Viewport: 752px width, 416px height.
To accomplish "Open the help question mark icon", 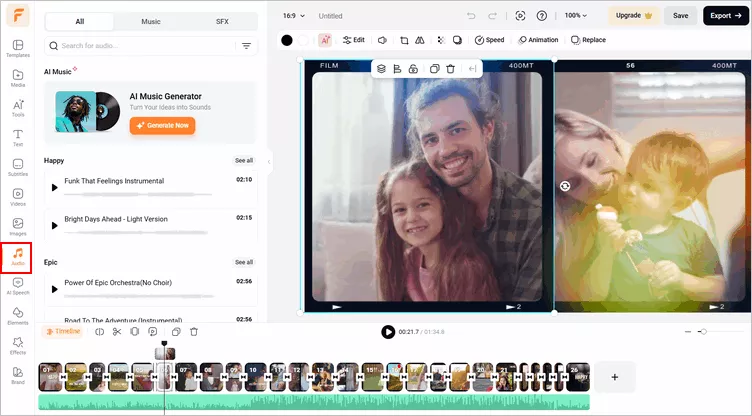I will [x=541, y=16].
